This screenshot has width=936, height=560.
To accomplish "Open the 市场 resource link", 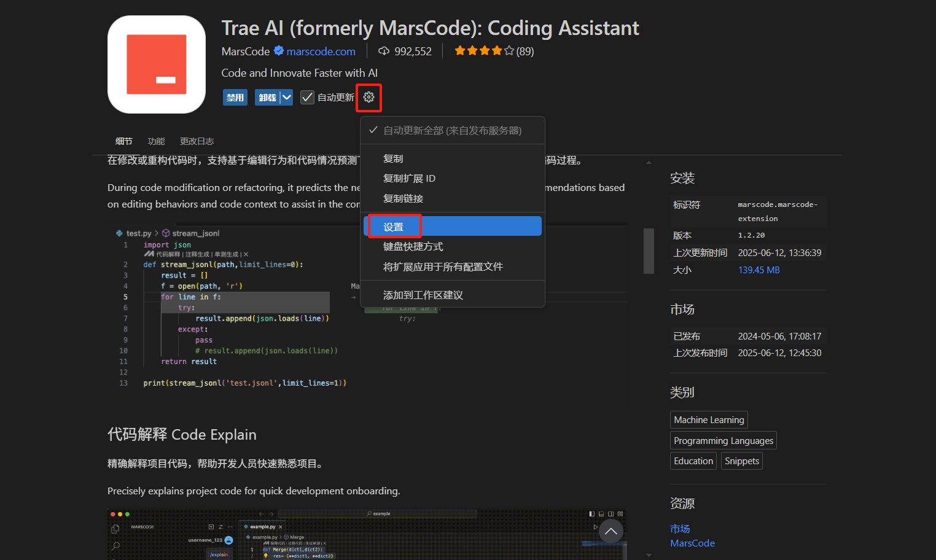I will [680, 529].
